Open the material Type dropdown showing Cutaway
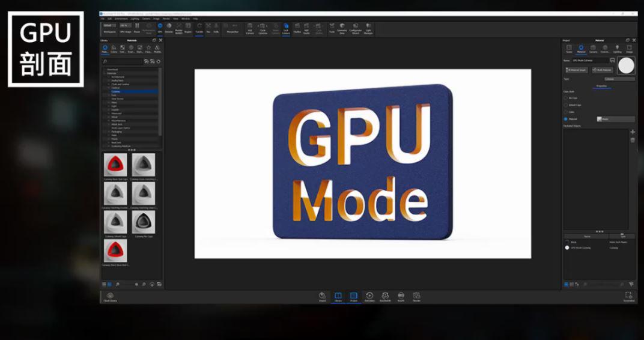Image resolution: width=644 pixels, height=340 pixels. [x=619, y=79]
